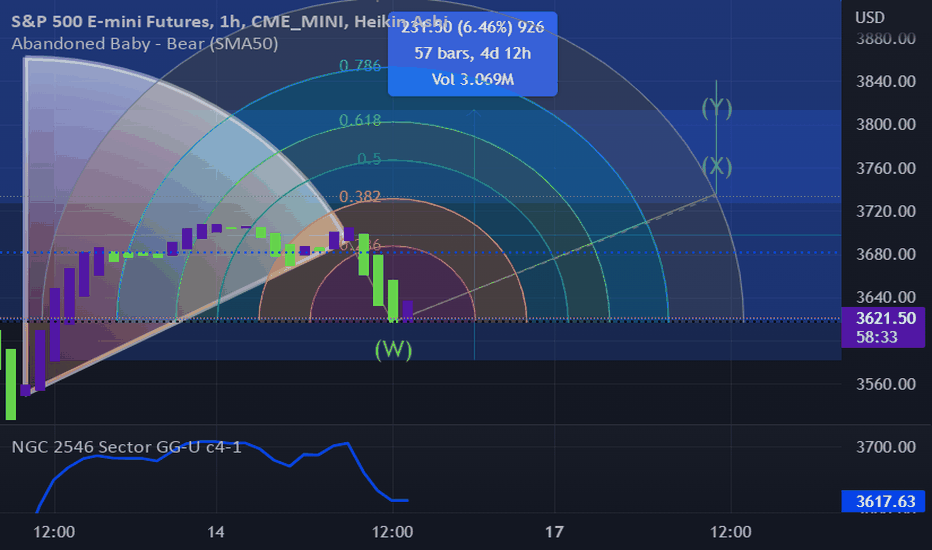Click the 14 date label on time axis

(x=216, y=532)
